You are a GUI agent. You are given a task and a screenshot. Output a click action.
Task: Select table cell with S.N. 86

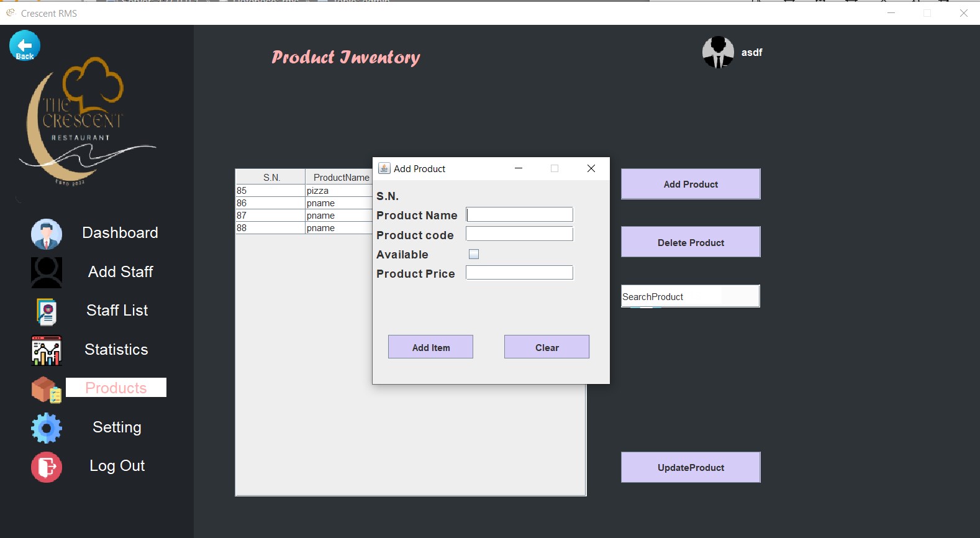click(270, 203)
